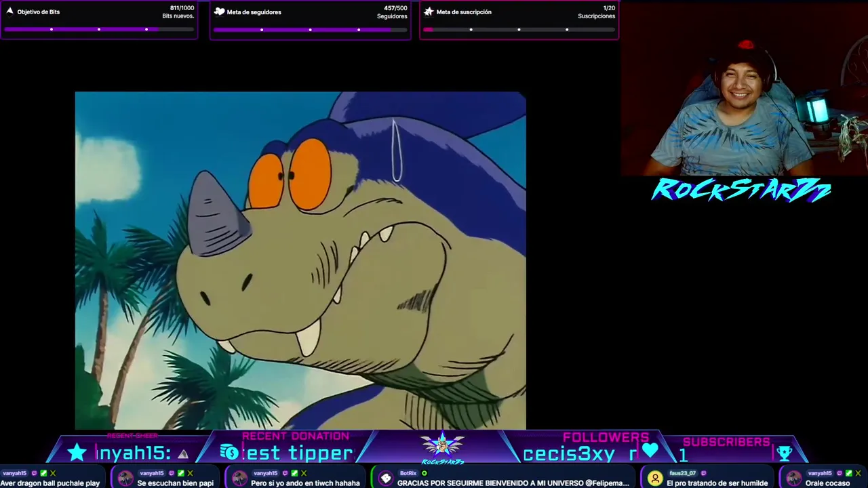Click the anime dinosaur video frame
Image resolution: width=868 pixels, height=488 pixels.
(x=300, y=260)
